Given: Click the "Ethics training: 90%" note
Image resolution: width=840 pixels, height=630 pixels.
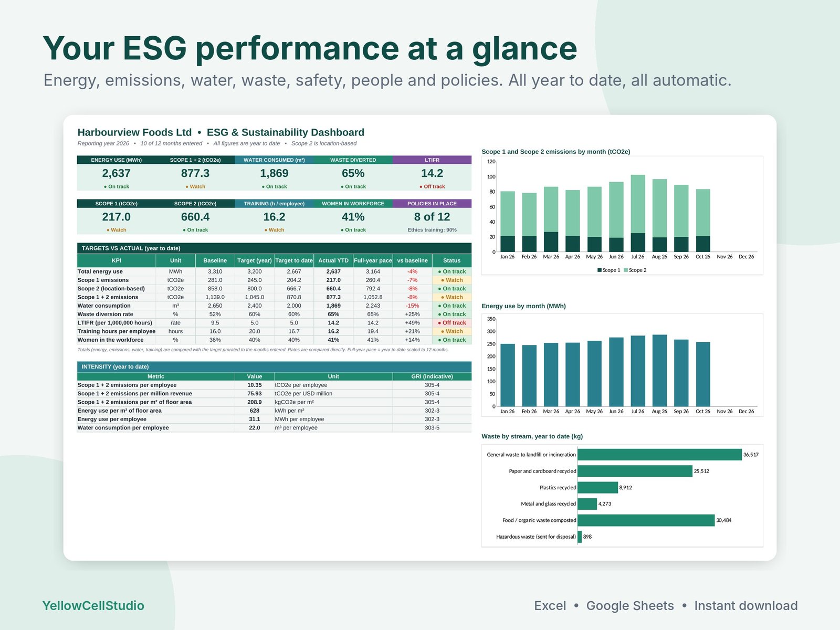Looking at the screenshot, I should 432,230.
